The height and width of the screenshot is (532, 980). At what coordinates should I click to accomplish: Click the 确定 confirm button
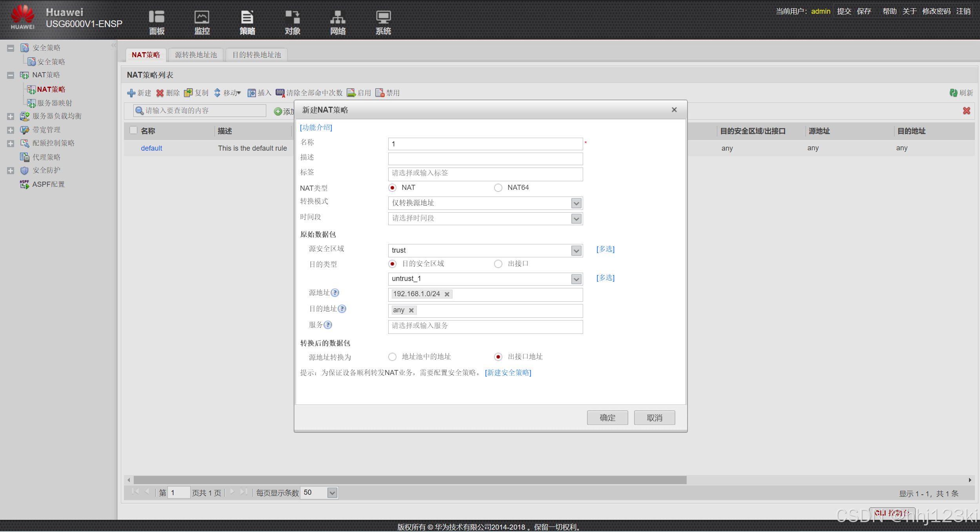pos(607,418)
